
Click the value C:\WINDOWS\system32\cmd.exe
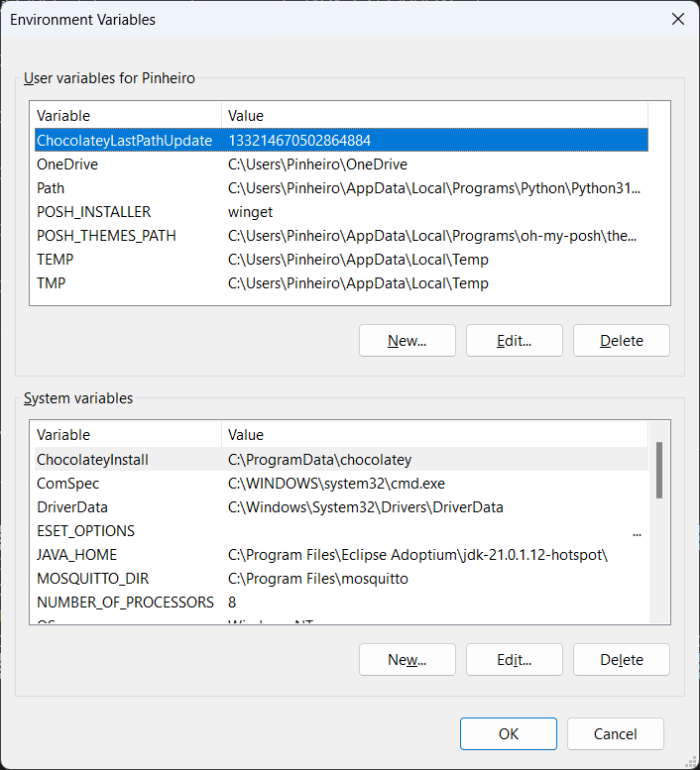336,484
